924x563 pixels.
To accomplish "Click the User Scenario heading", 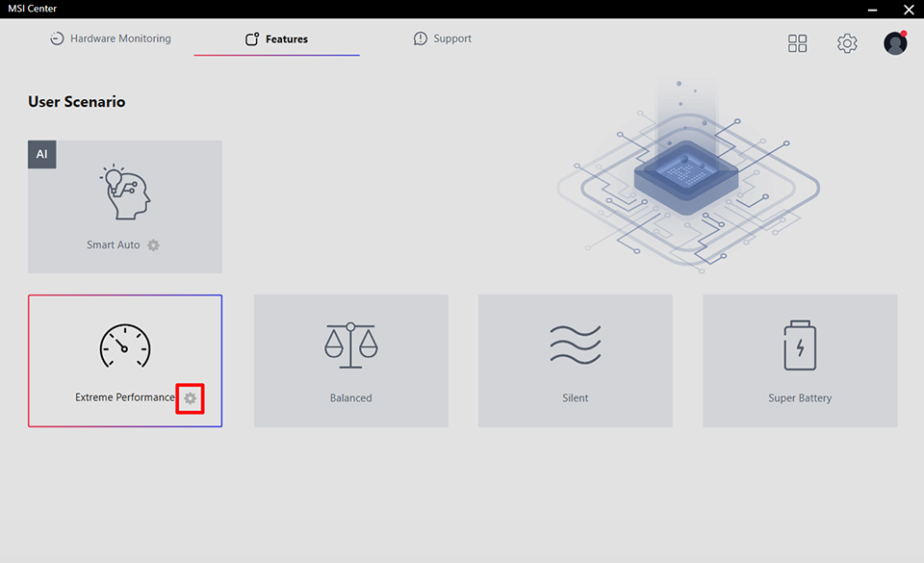I will (77, 102).
